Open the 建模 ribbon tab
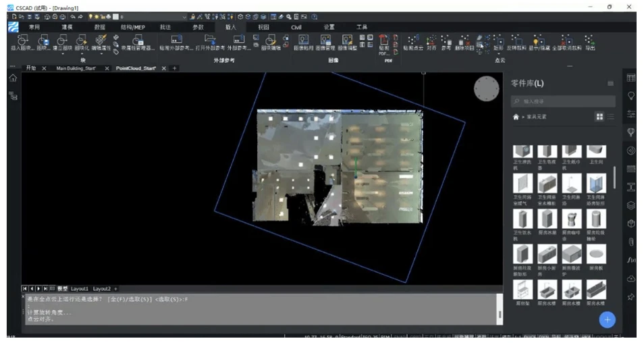 [67, 27]
